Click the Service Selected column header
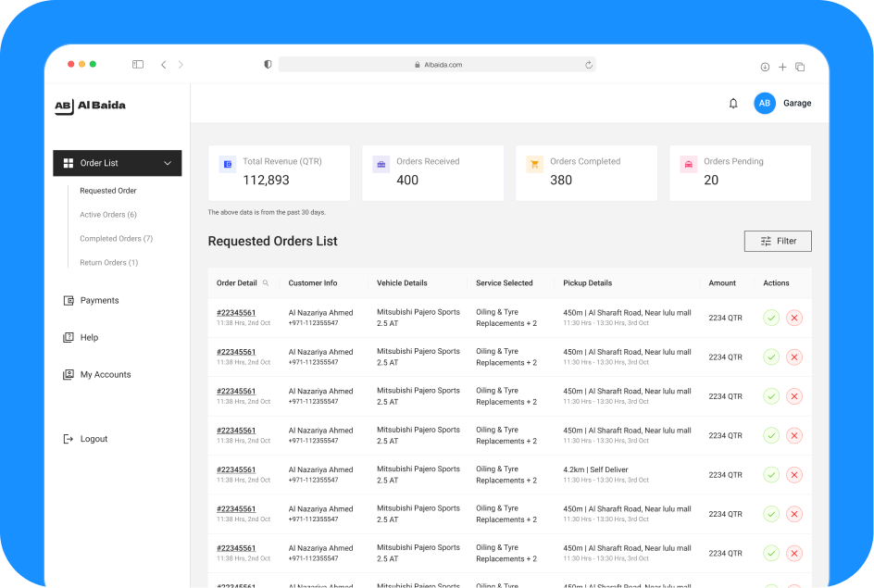 pyautogui.click(x=505, y=283)
